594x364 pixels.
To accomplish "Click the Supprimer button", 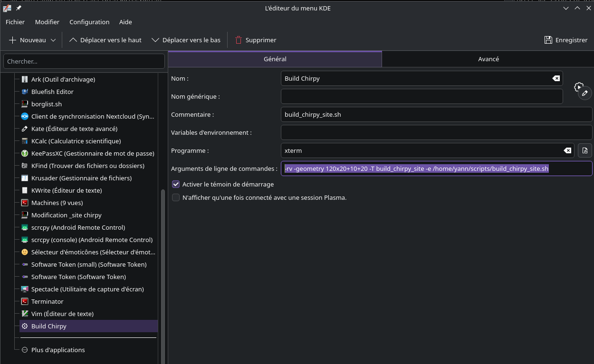I will point(256,40).
